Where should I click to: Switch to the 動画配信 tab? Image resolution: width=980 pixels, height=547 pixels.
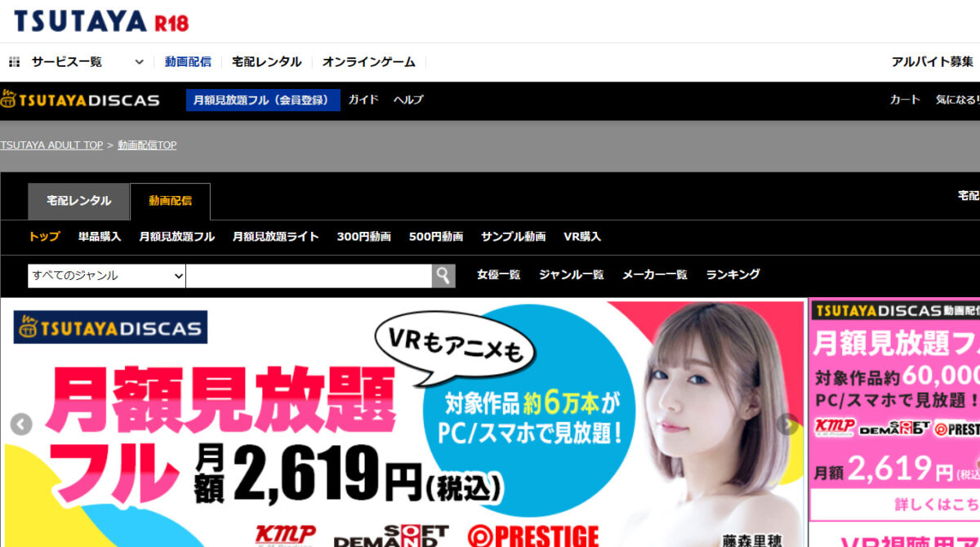pyautogui.click(x=171, y=202)
